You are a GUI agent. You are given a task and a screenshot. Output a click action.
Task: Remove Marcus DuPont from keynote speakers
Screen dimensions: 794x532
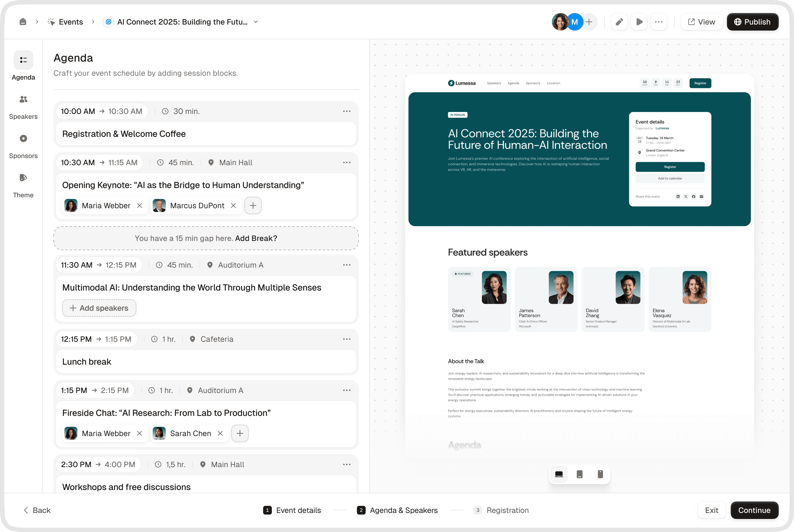[x=233, y=205]
